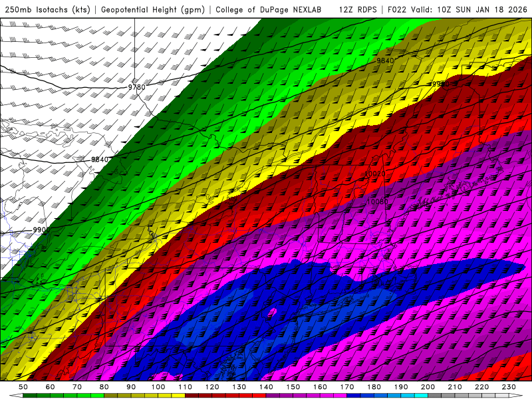532x399 pixels.
Task: Select the 10020 height contour label
Action: point(375,174)
